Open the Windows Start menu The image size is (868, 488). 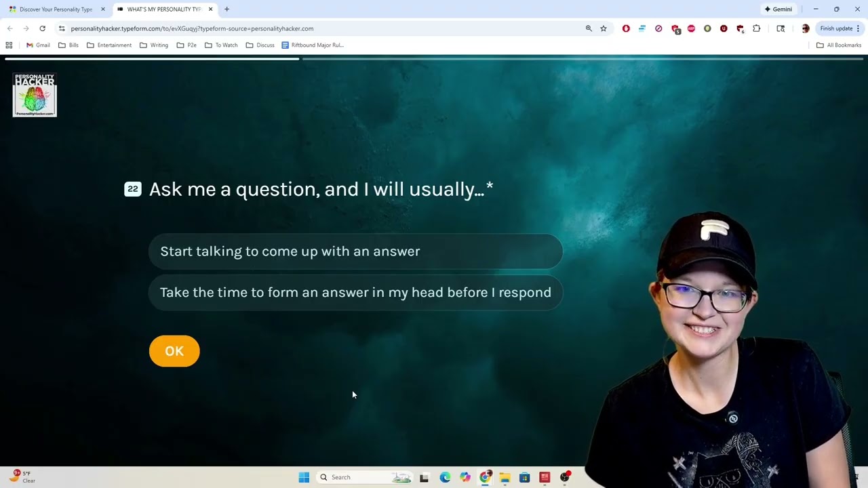click(304, 477)
